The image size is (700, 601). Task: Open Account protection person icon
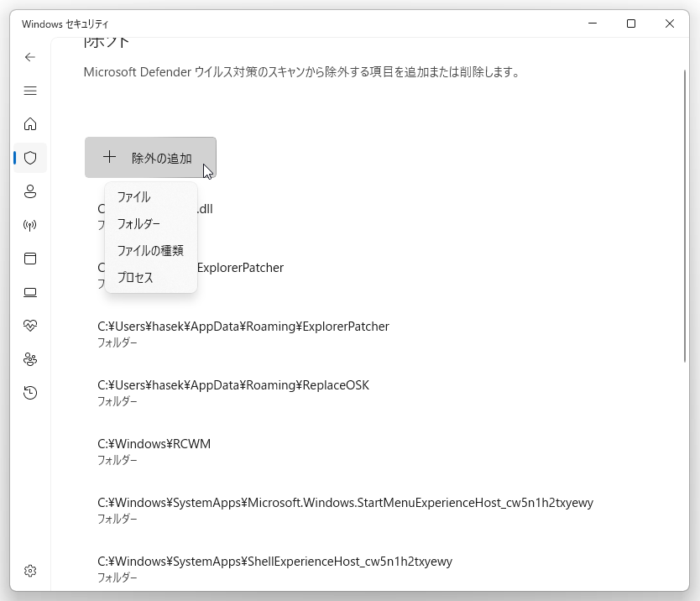(30, 191)
